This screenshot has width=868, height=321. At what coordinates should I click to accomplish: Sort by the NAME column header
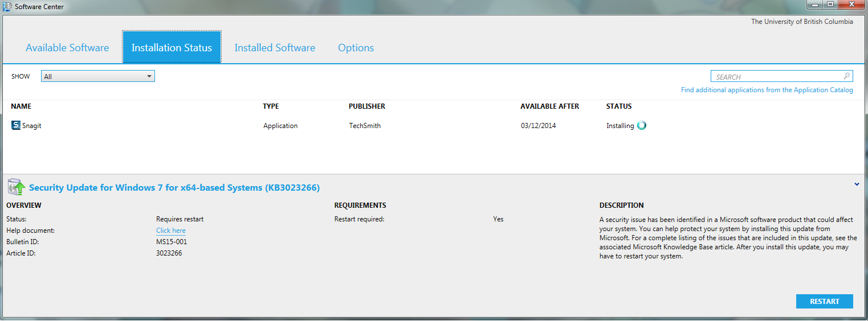(21, 106)
